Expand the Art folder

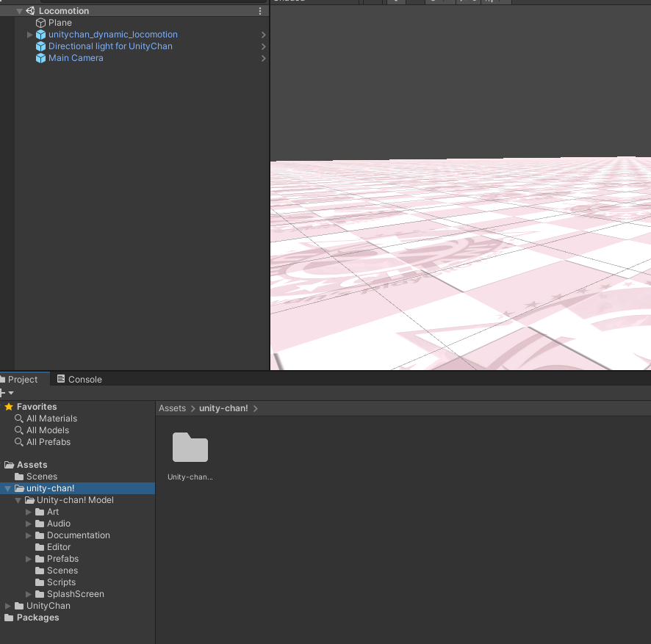click(x=28, y=512)
